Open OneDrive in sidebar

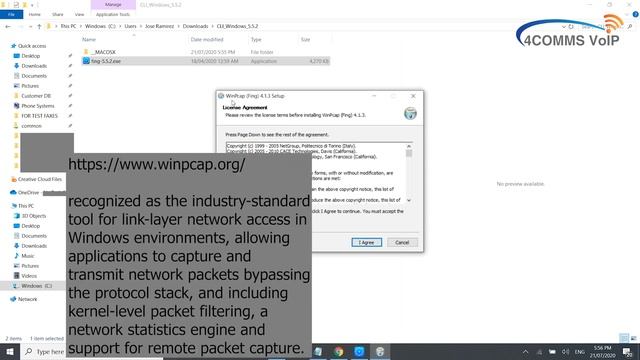pos(29,192)
